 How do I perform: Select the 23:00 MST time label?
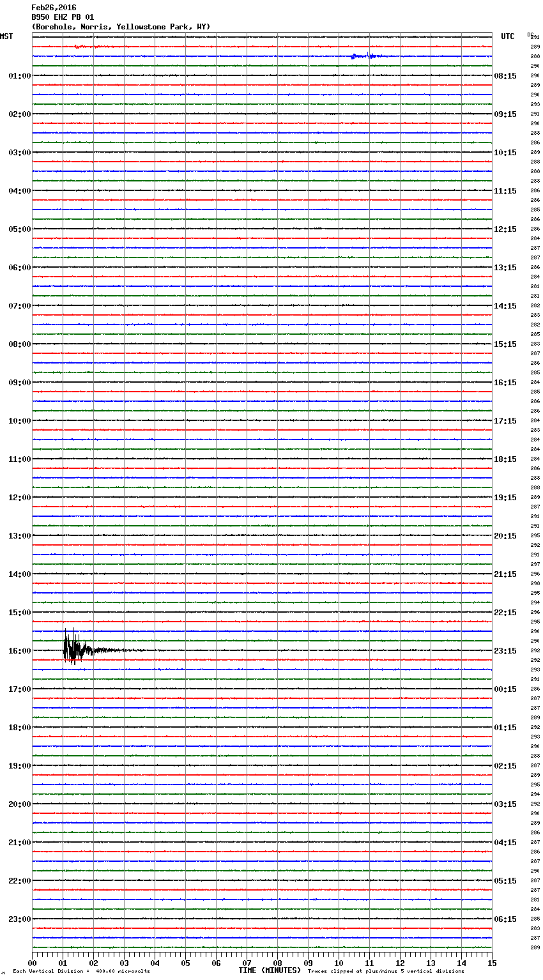(20, 919)
